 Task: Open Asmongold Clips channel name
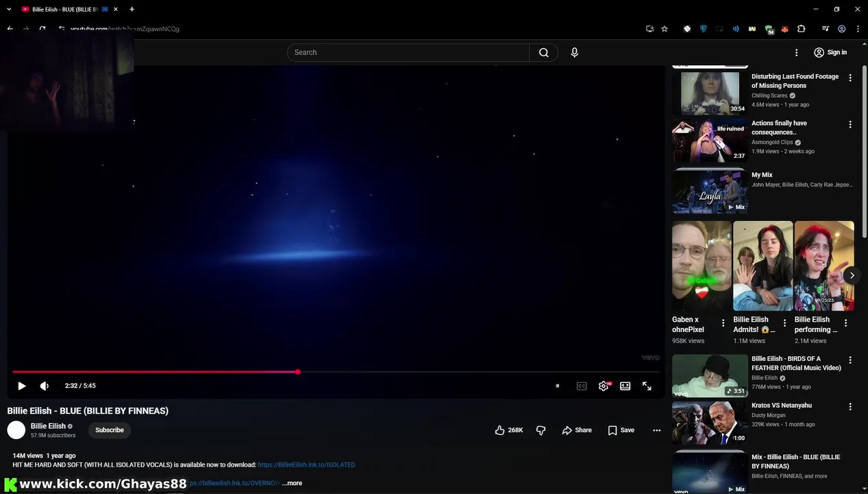(x=772, y=143)
